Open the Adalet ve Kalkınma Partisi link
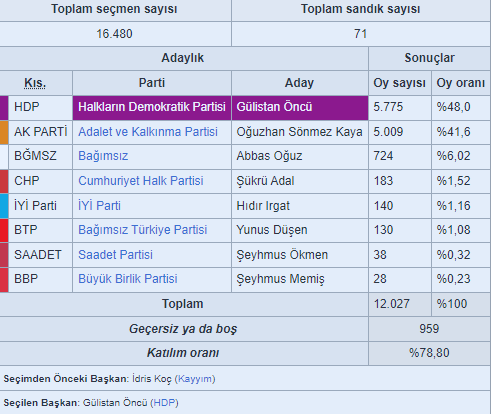 click(x=148, y=132)
